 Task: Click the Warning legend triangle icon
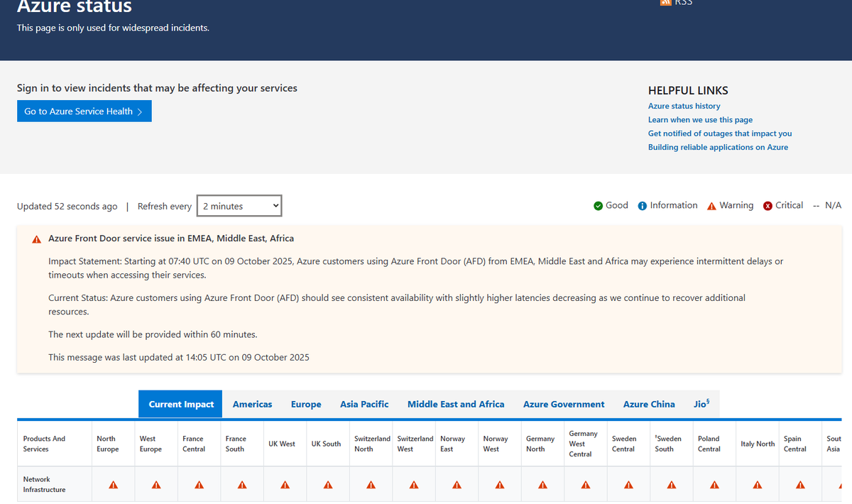[x=711, y=206]
